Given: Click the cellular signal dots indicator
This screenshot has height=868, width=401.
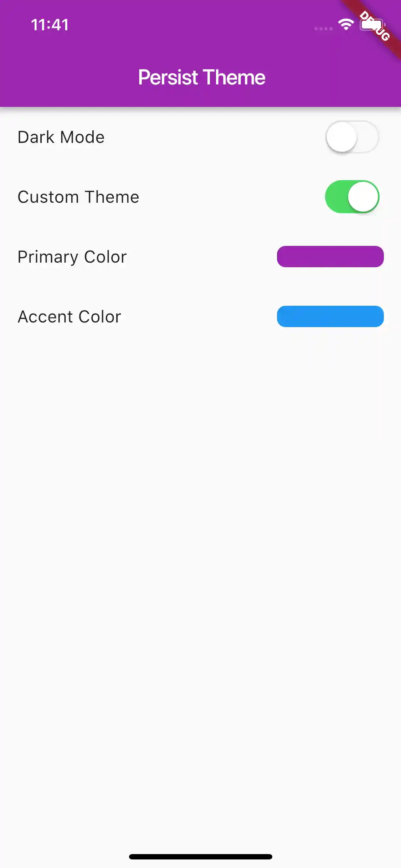Looking at the screenshot, I should click(323, 29).
